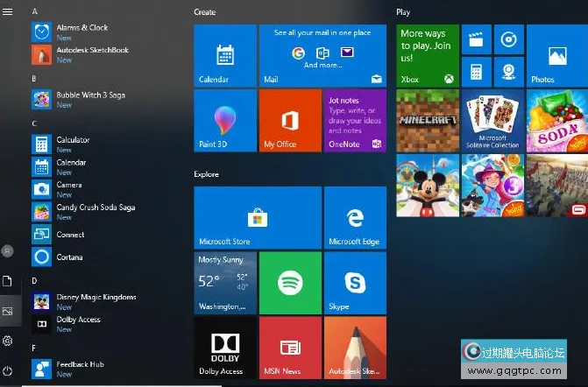Open Microsoft Solitaire Collection tile
This screenshot has height=387, width=588.
[492, 121]
